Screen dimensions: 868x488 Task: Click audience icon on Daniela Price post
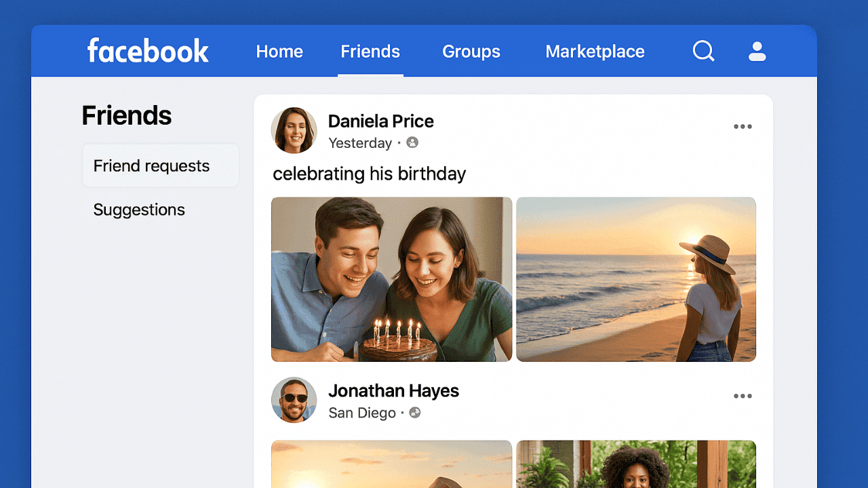point(412,142)
